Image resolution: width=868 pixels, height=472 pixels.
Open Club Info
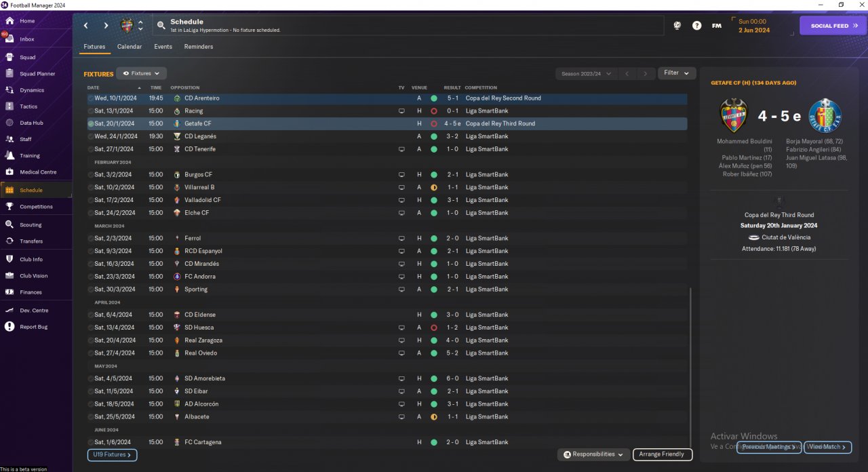(x=31, y=260)
